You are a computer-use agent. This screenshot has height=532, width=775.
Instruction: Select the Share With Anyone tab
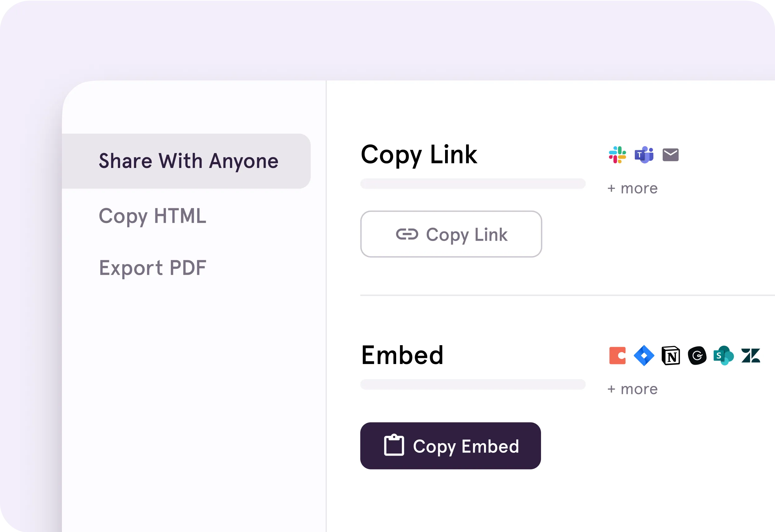188,161
